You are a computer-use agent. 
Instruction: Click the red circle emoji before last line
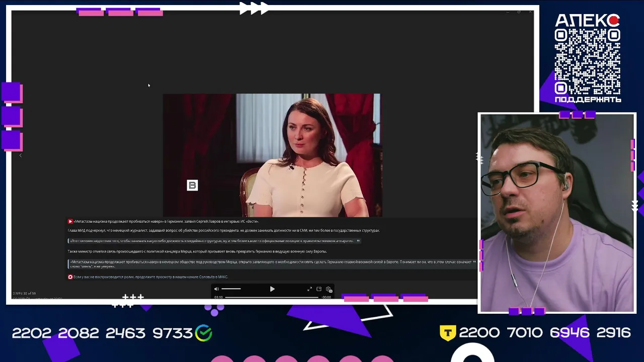coord(70,277)
